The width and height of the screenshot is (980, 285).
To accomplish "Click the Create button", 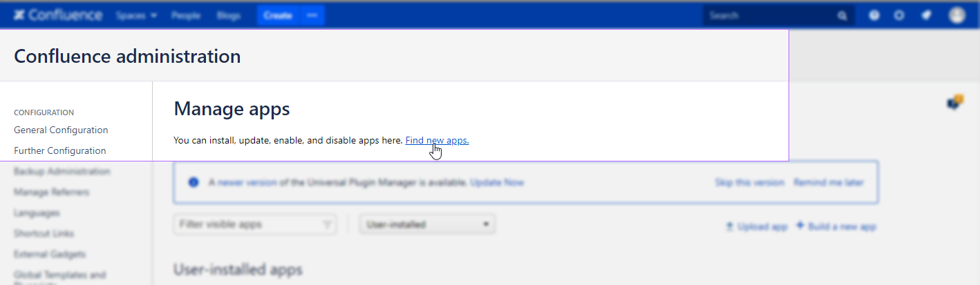I will point(278,15).
